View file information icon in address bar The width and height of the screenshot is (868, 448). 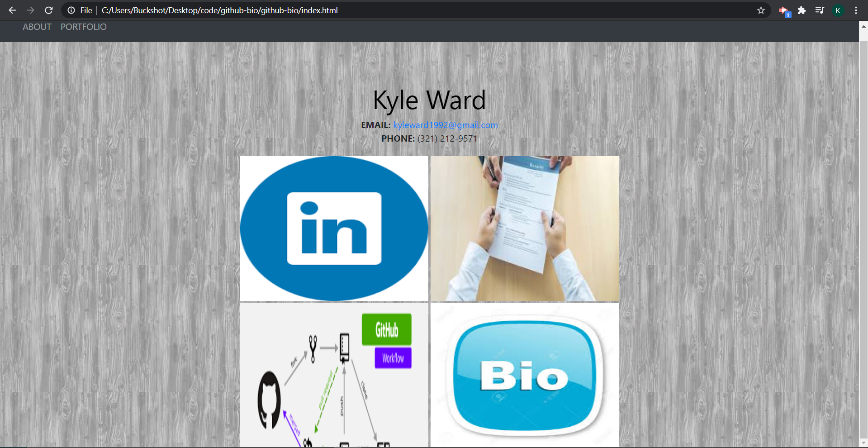(x=71, y=10)
